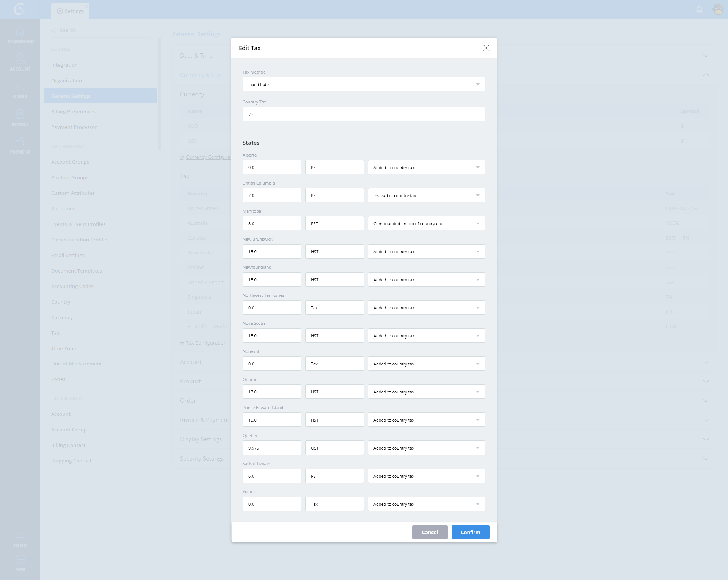
Task: Select Billing Preferences in settings menu
Action: pos(73,111)
